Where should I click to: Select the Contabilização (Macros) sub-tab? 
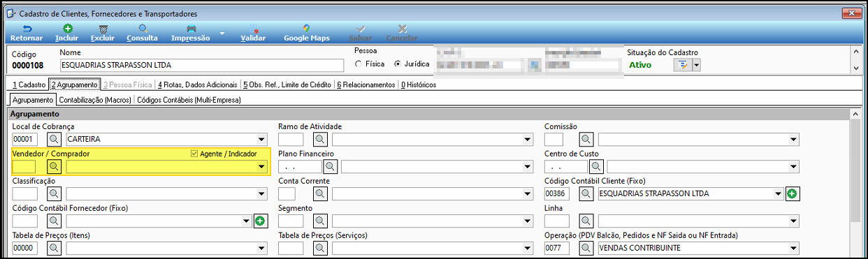pos(94,100)
